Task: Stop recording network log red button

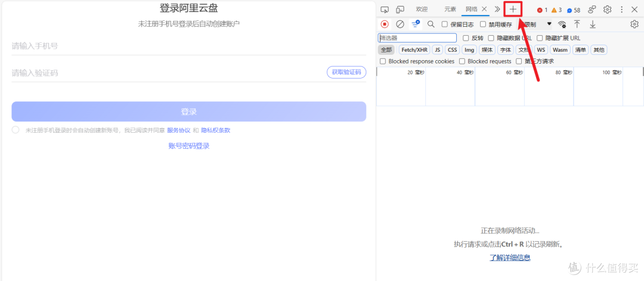Action: [385, 24]
